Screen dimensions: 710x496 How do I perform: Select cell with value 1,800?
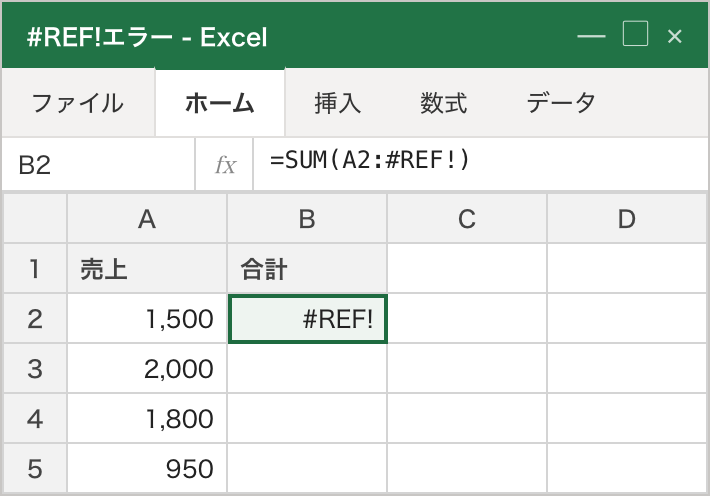147,419
